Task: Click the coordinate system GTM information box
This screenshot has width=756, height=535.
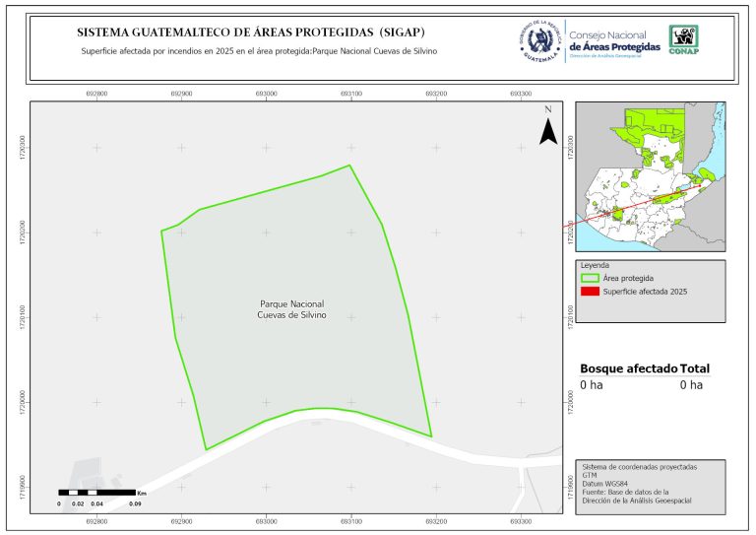Action: click(648, 485)
